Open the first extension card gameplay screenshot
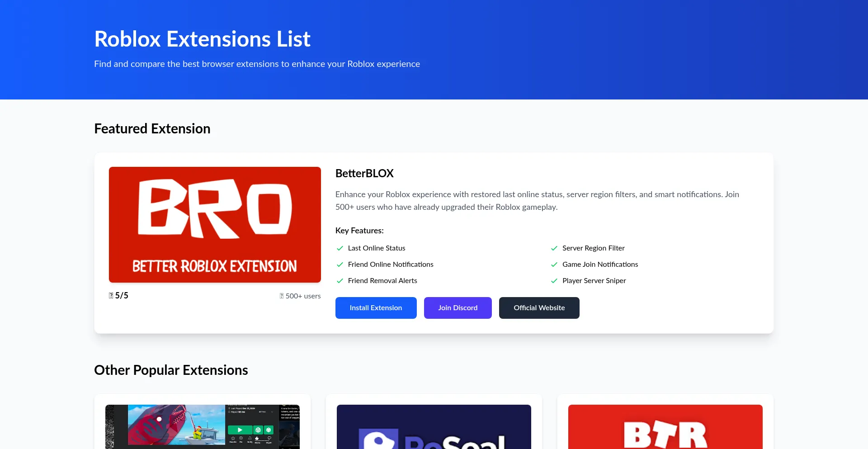Image resolution: width=868 pixels, height=449 pixels. coord(203,427)
